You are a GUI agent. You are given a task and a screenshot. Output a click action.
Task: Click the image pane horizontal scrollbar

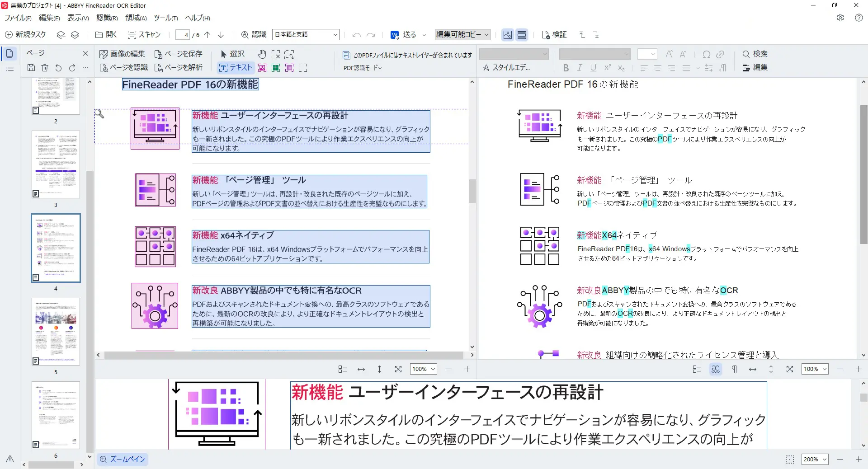click(284, 355)
